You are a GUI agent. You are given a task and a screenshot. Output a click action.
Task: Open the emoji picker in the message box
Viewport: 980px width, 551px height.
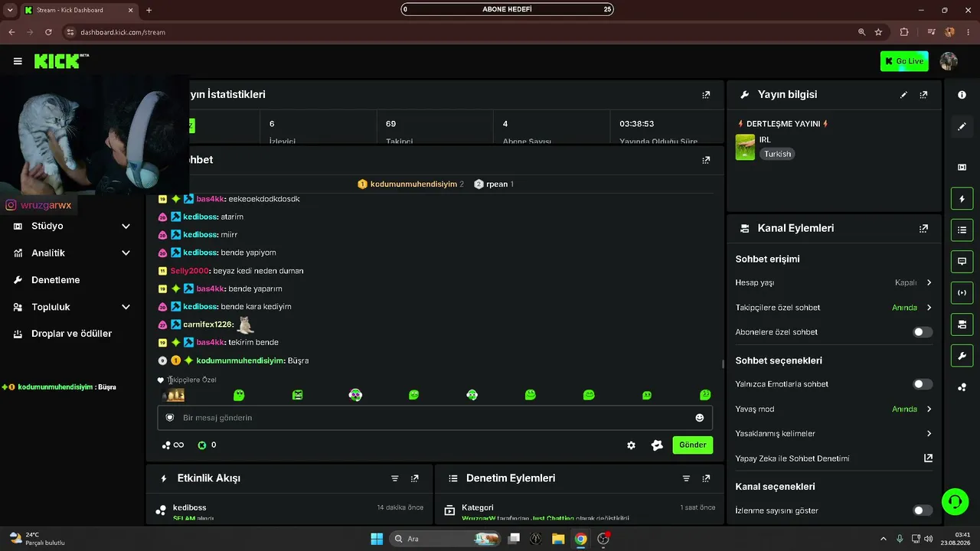tap(699, 418)
